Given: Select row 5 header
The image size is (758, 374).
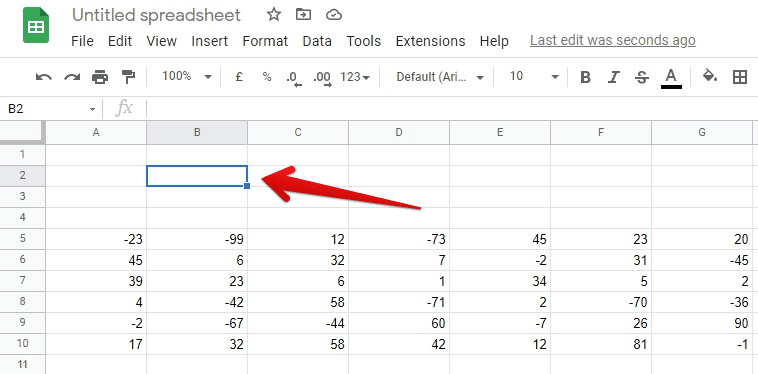Looking at the screenshot, I should tap(23, 239).
